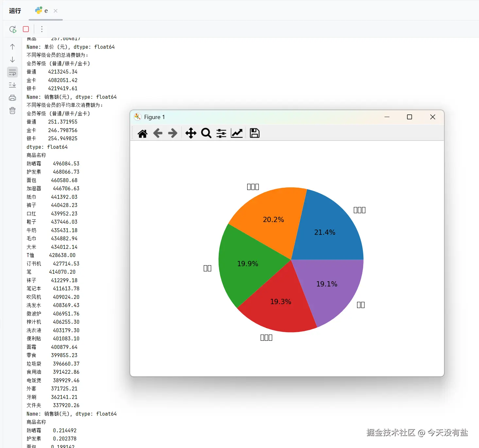Screen dimensions: 479x448
Task: Go back to previous view in Figure 1
Action: (158, 133)
